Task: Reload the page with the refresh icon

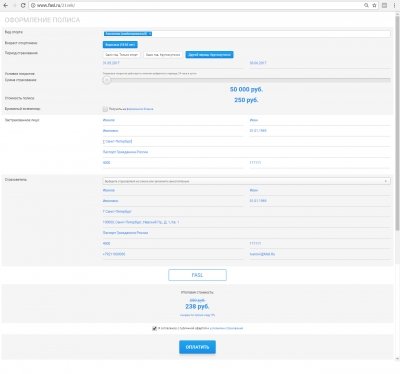Action: [x=23, y=5]
